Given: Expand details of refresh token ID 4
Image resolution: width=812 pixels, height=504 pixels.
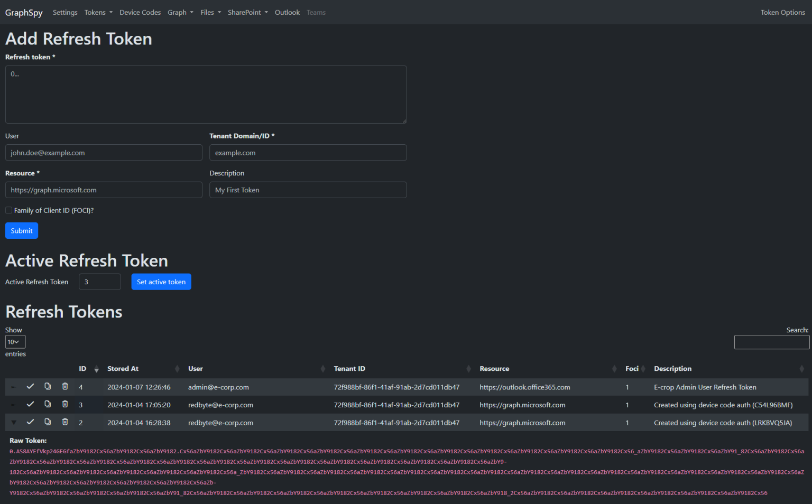Looking at the screenshot, I should [x=13, y=386].
